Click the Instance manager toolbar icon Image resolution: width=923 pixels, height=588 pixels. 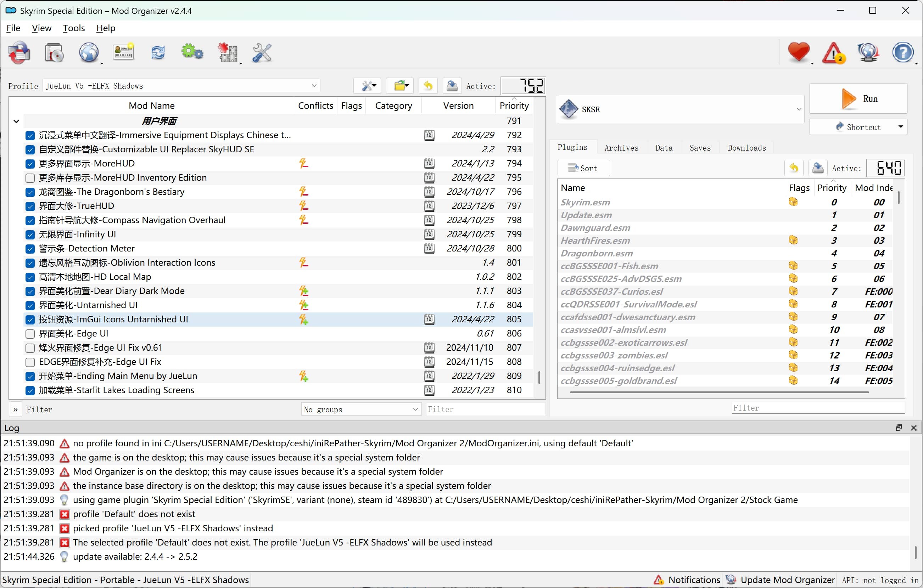tap(19, 52)
